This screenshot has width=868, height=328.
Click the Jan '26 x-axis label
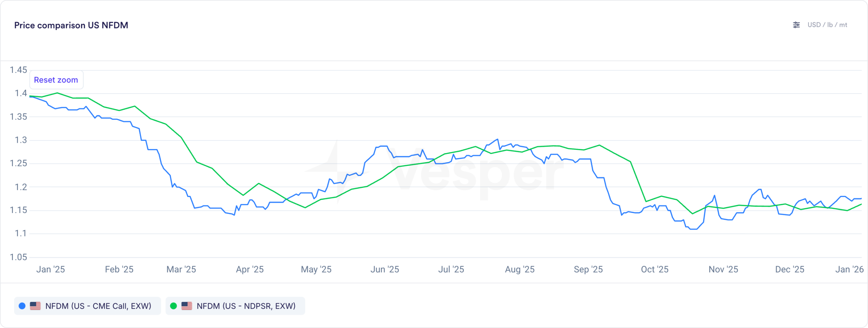(849, 269)
